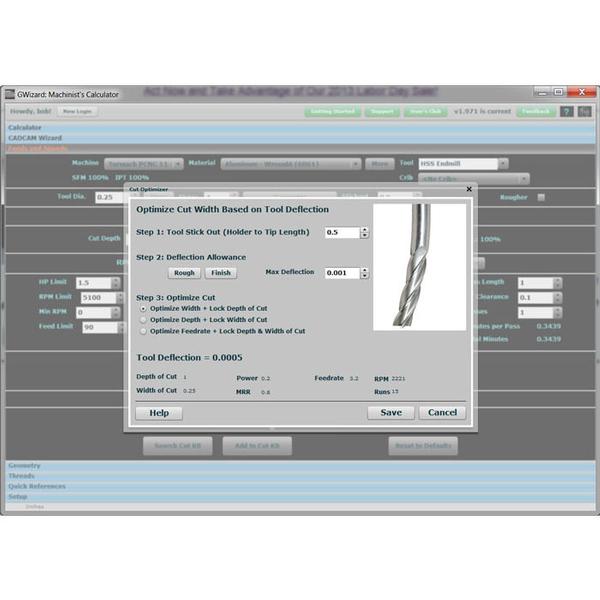Image resolution: width=600 pixels, height=600 pixels.
Task: Click the Rough deflection allowance button
Action: click(184, 273)
